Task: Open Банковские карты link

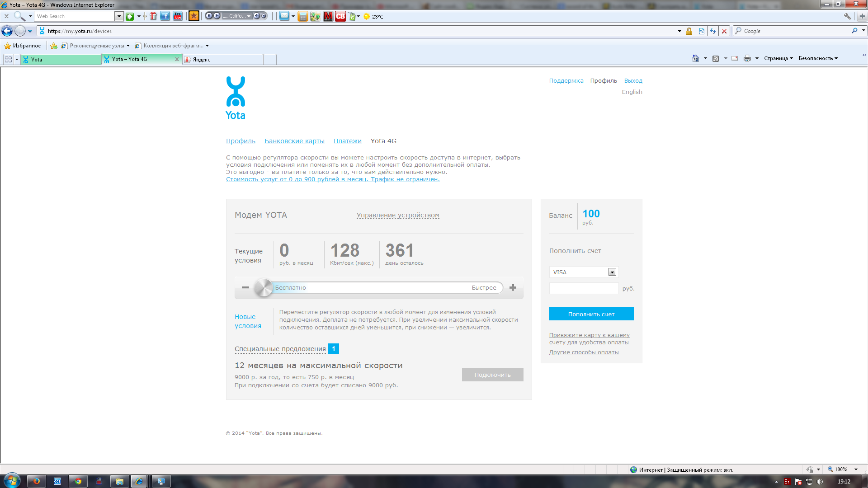Action: [294, 141]
